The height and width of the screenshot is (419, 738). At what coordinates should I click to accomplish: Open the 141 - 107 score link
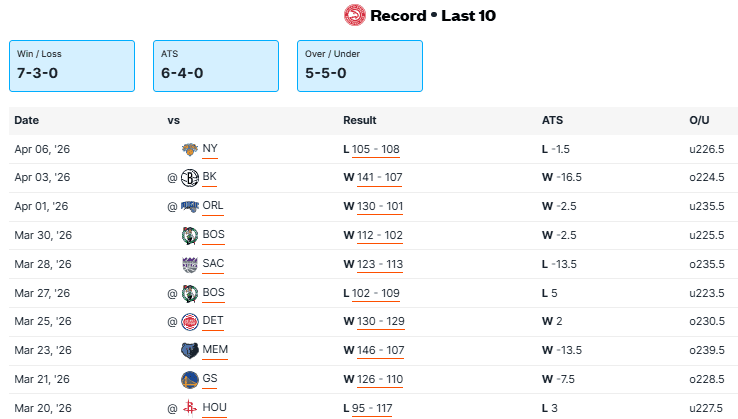(376, 178)
